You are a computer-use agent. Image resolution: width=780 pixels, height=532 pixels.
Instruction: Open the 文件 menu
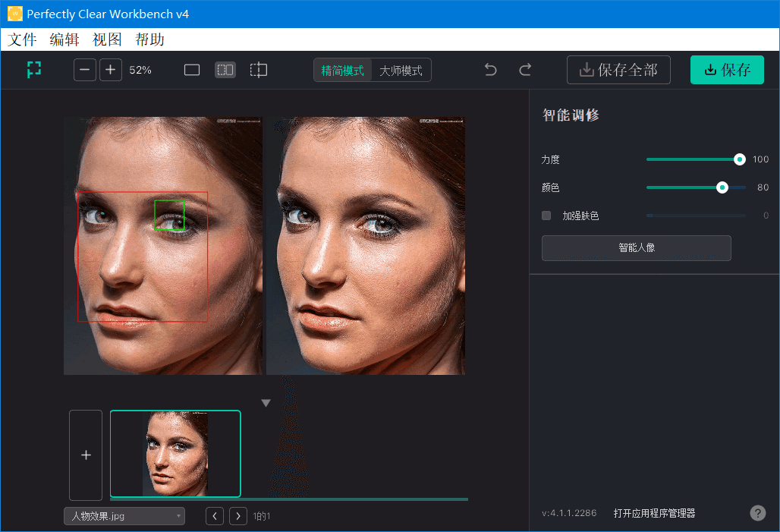click(22, 39)
